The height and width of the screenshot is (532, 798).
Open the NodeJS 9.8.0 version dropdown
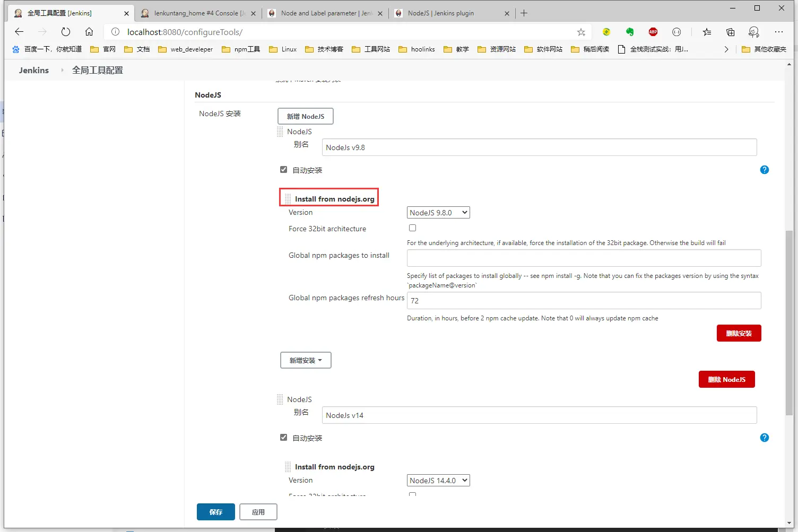[438, 213]
